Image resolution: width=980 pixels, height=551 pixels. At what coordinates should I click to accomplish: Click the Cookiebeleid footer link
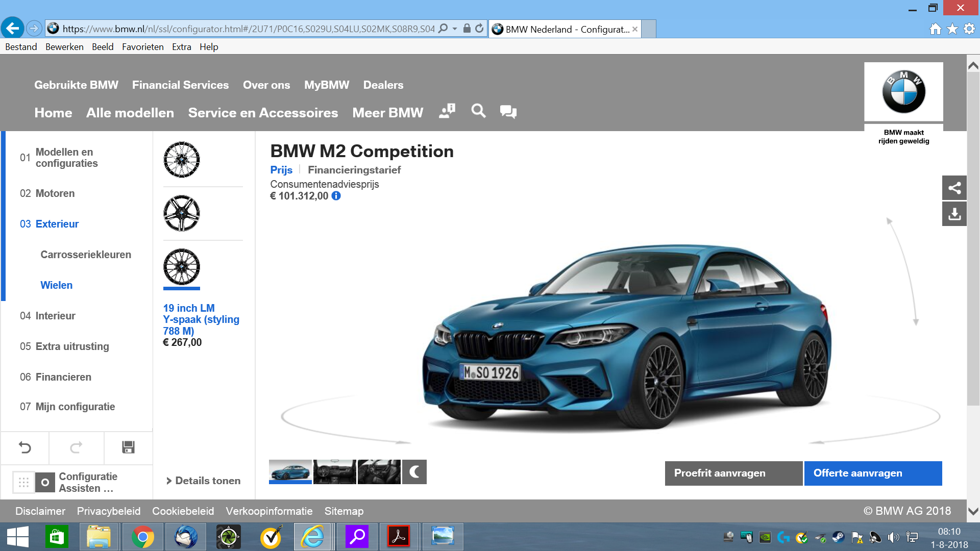click(183, 511)
